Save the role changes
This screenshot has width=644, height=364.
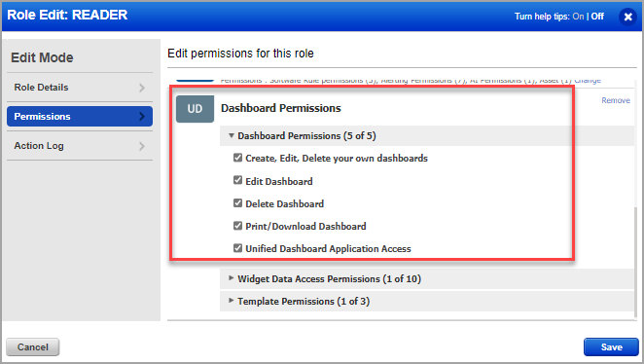coord(611,347)
